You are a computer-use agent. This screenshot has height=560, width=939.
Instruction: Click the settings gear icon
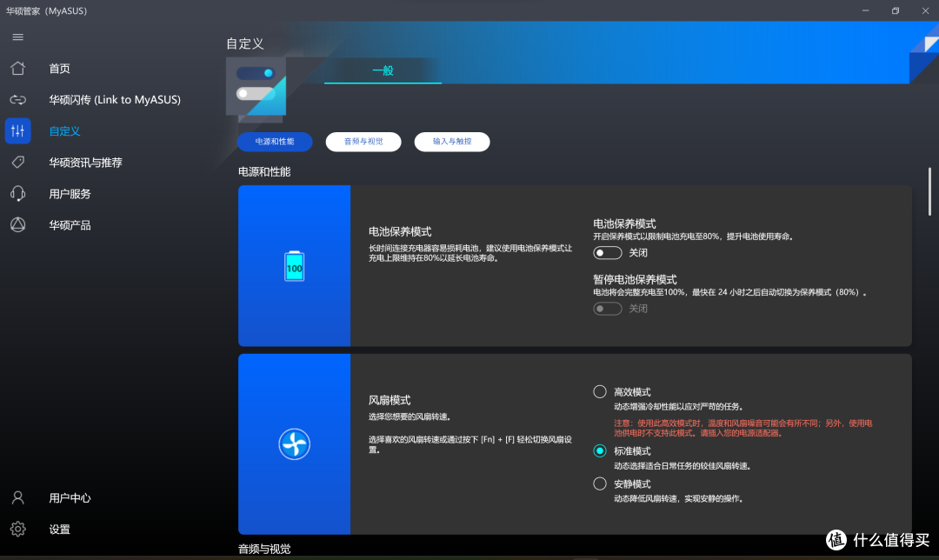18,529
